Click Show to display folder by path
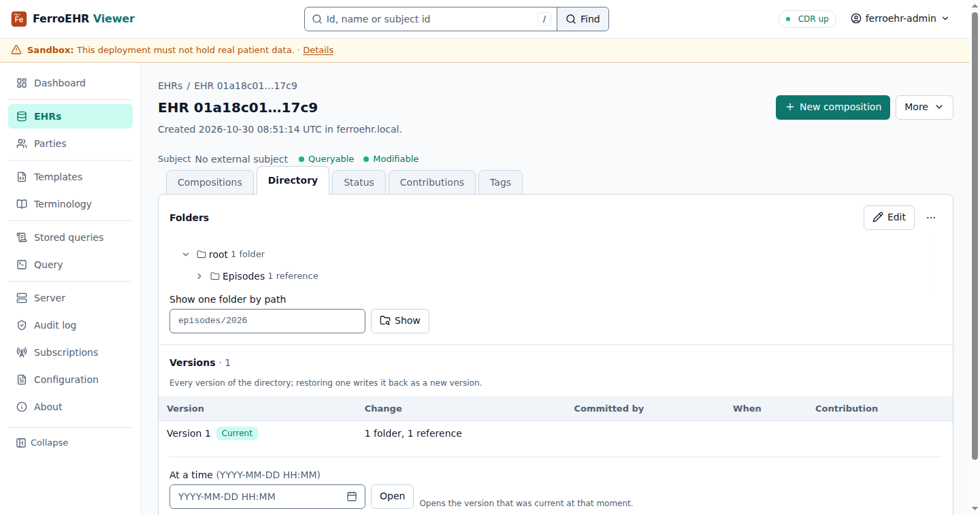 point(400,320)
